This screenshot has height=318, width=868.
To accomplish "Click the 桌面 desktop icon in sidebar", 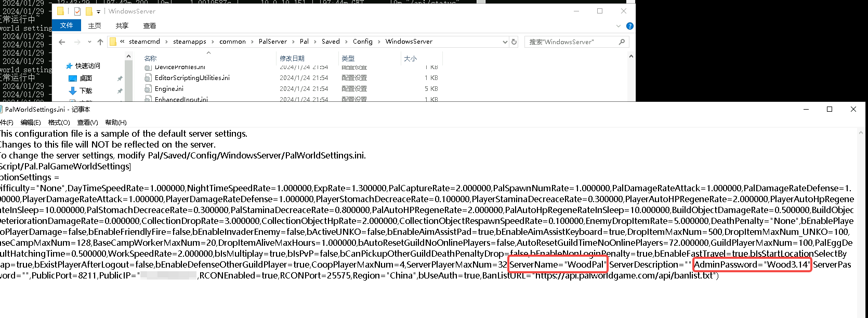I will click(73, 78).
